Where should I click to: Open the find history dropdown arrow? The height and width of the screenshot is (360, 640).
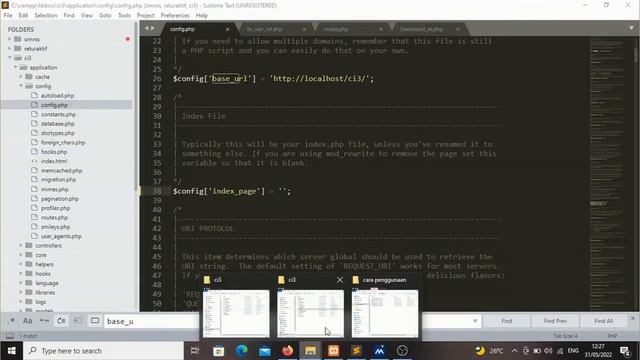[475, 321]
